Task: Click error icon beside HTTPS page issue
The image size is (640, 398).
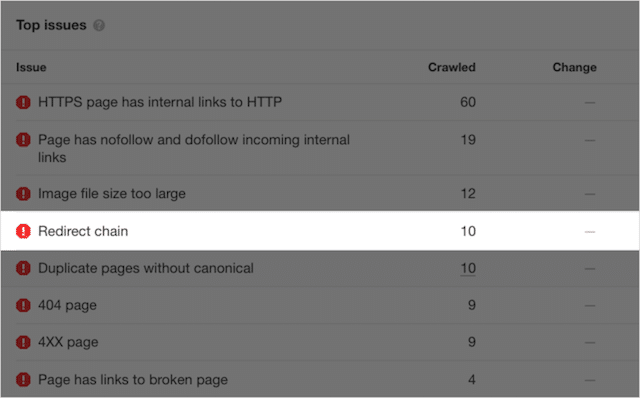Action: [23, 102]
